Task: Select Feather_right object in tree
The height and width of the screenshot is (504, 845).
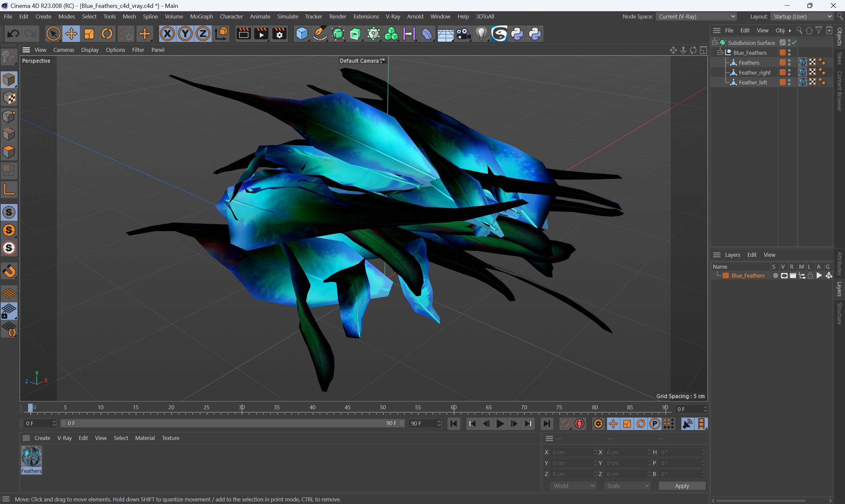Action: point(755,72)
